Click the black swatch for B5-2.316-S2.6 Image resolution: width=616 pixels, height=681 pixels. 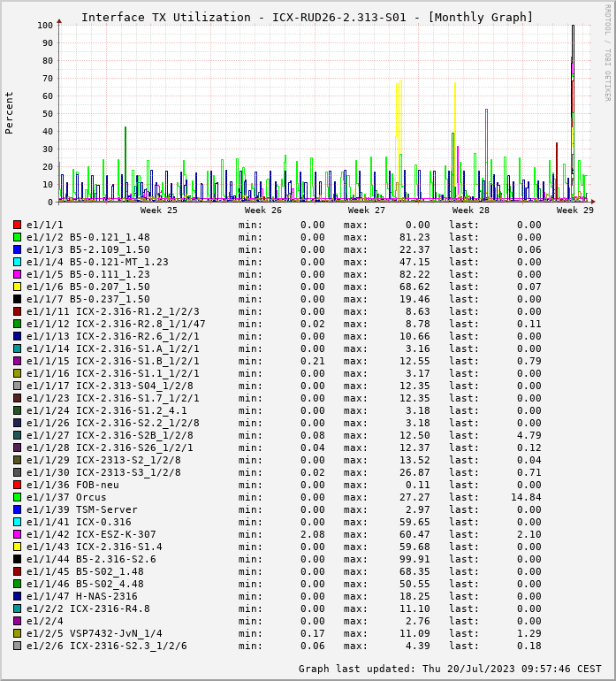point(17,559)
